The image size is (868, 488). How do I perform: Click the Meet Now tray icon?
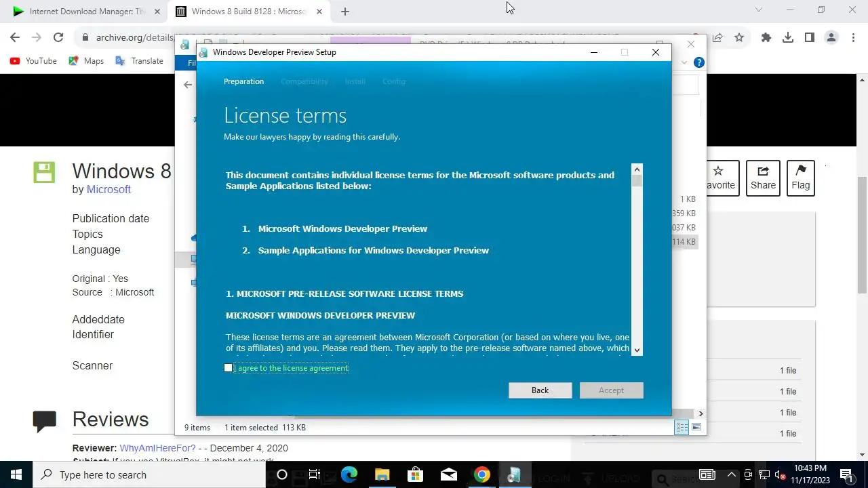click(748, 474)
